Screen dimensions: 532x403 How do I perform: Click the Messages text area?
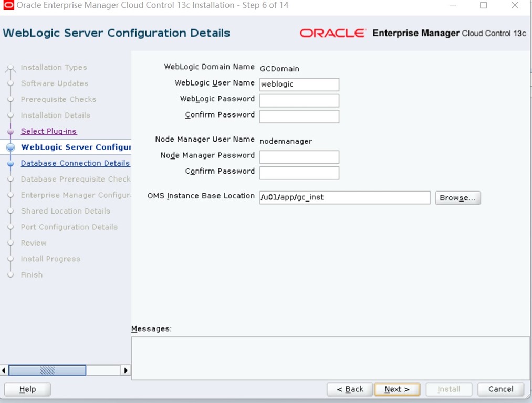pyautogui.click(x=330, y=358)
